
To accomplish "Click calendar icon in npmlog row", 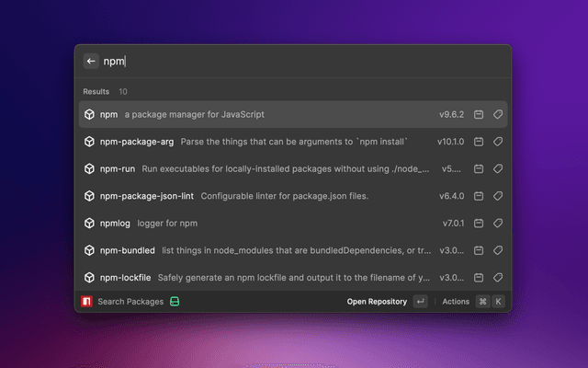I will (479, 223).
